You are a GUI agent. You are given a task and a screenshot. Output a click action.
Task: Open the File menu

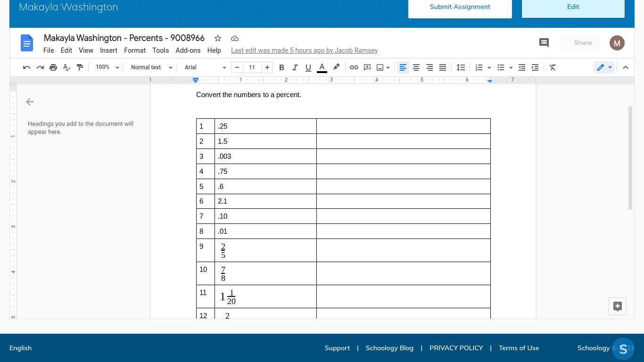pyautogui.click(x=49, y=50)
